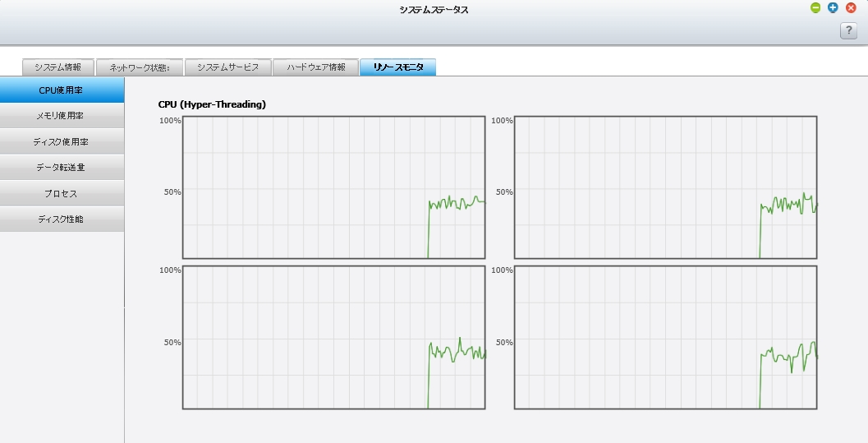Open ディスク使用率 in the sidebar
Screen dimensions: 868x443
[62, 141]
